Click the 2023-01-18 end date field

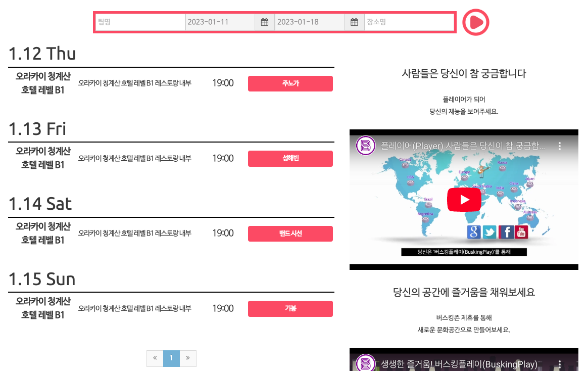pos(310,22)
